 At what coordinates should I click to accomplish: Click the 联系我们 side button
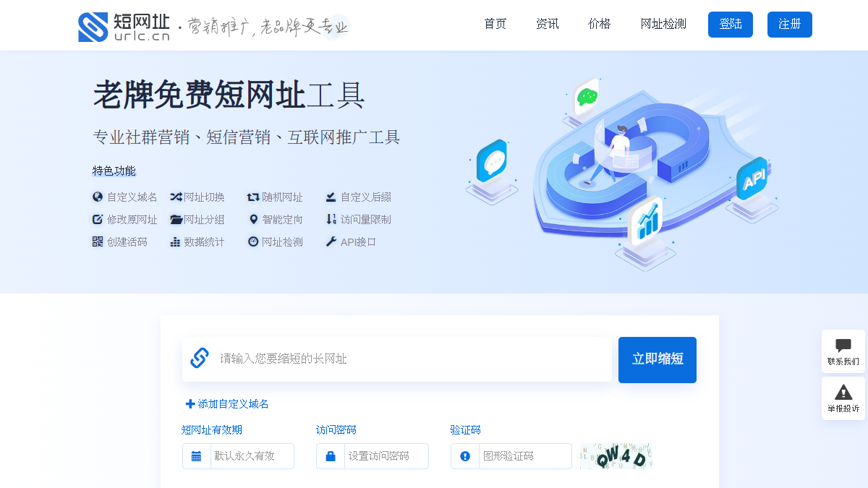pyautogui.click(x=843, y=351)
